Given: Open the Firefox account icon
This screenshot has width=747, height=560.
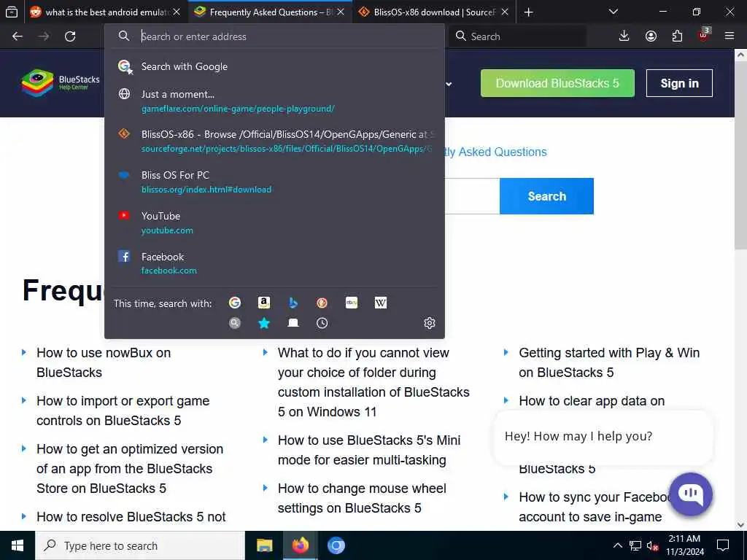Looking at the screenshot, I should [651, 36].
